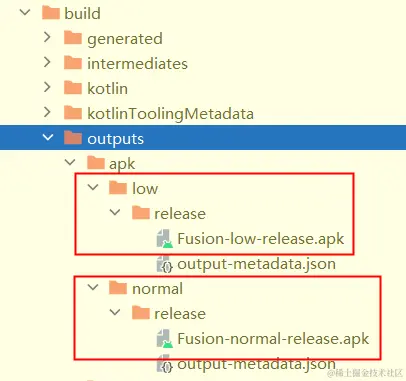Expand the intermediates folder arrow
Viewport: 406px width, 381px height.
click(x=47, y=62)
